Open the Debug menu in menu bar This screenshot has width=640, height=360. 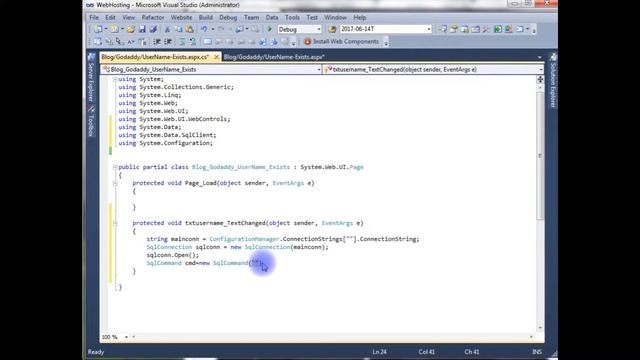[x=228, y=18]
